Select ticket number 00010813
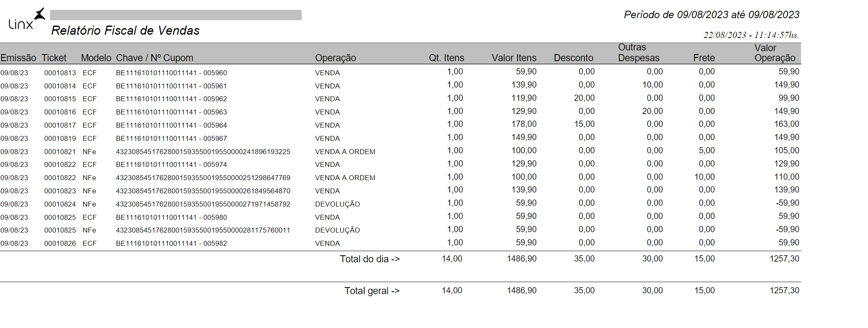This screenshot has height=328, width=868. point(60,73)
